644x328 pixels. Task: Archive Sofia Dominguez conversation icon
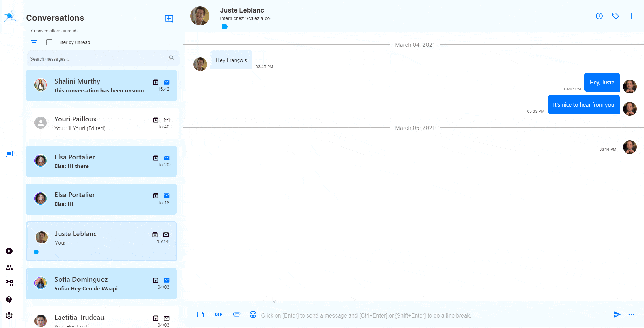pyautogui.click(x=156, y=280)
